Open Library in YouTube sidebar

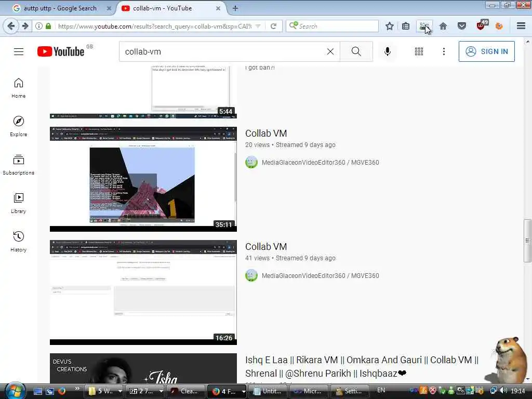[x=19, y=203]
